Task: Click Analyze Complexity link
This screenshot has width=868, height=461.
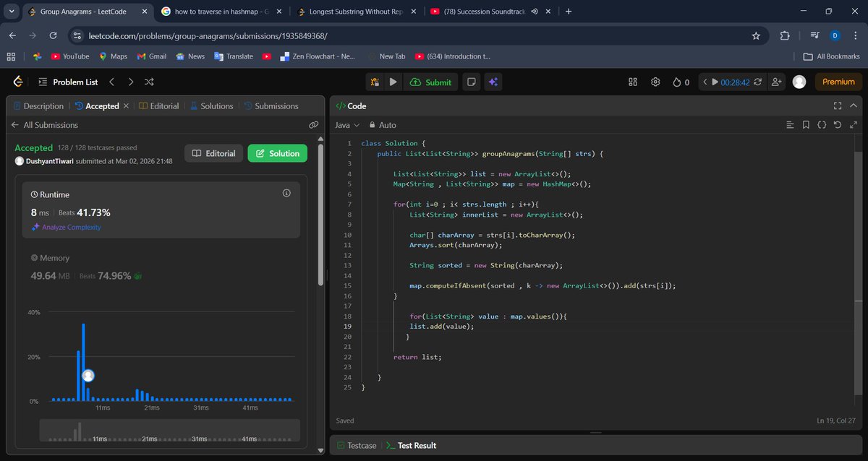Action: pyautogui.click(x=66, y=227)
